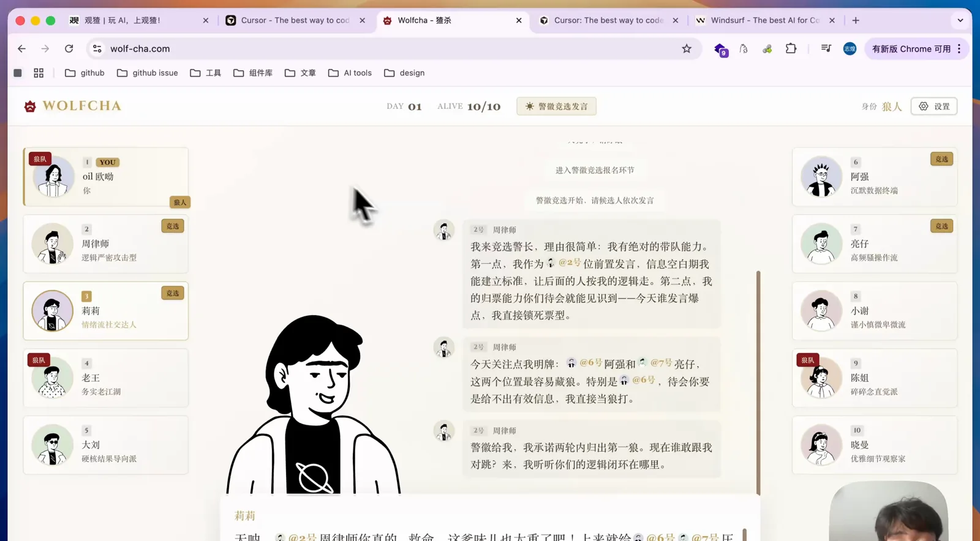The height and width of the screenshot is (541, 980).
Task: Click the ALIVE 10/10 counter
Action: [x=469, y=106]
